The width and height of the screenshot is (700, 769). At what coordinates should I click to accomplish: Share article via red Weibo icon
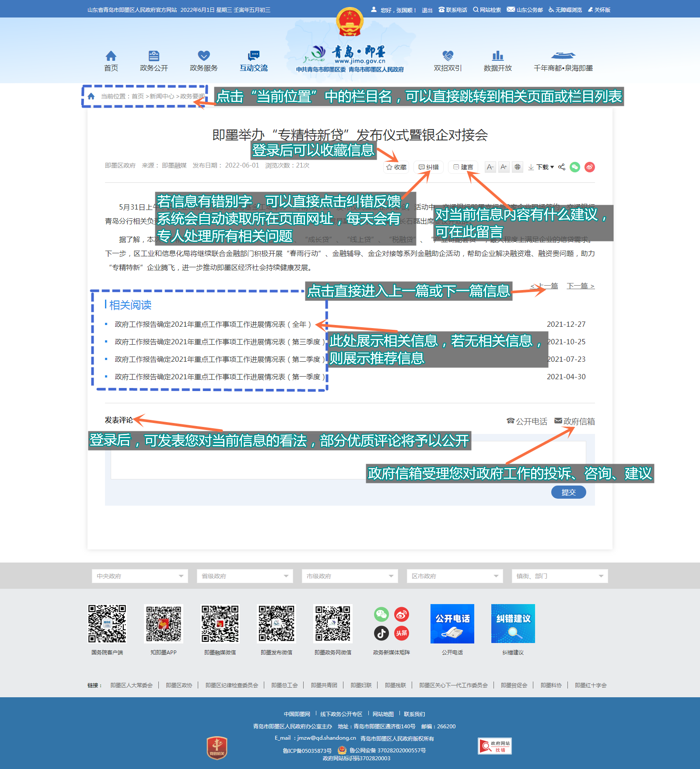coord(589,167)
